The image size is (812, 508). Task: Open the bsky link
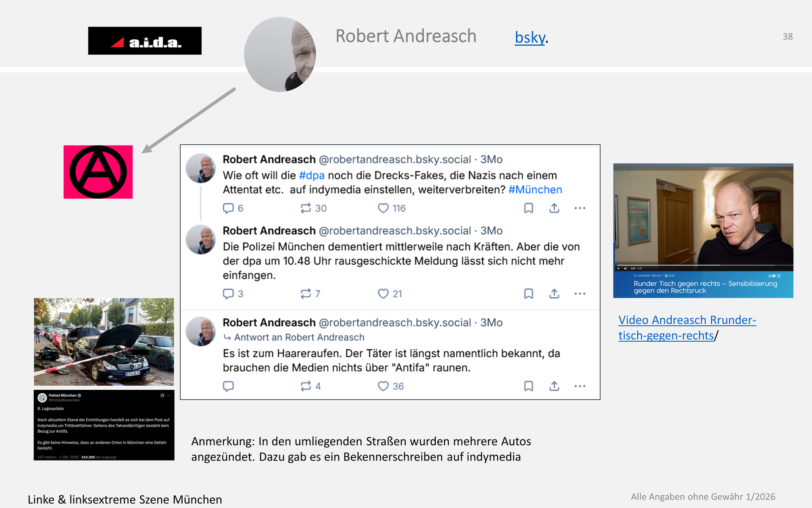[x=529, y=38]
